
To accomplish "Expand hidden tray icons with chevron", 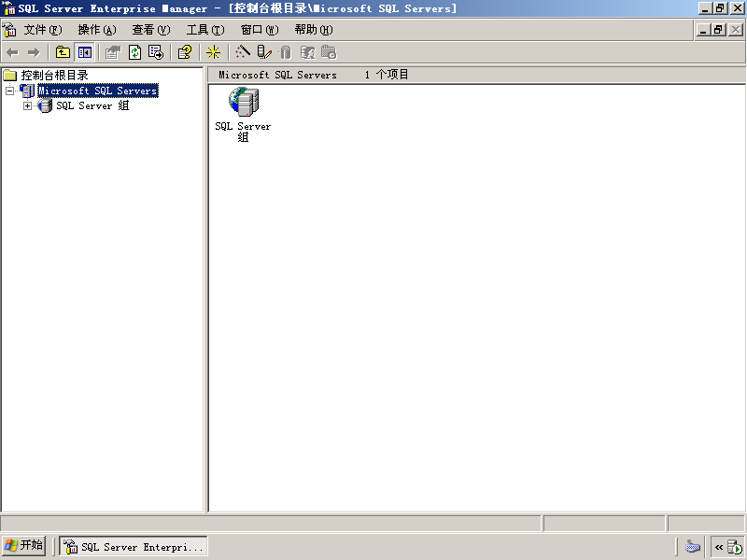I will pyautogui.click(x=719, y=547).
